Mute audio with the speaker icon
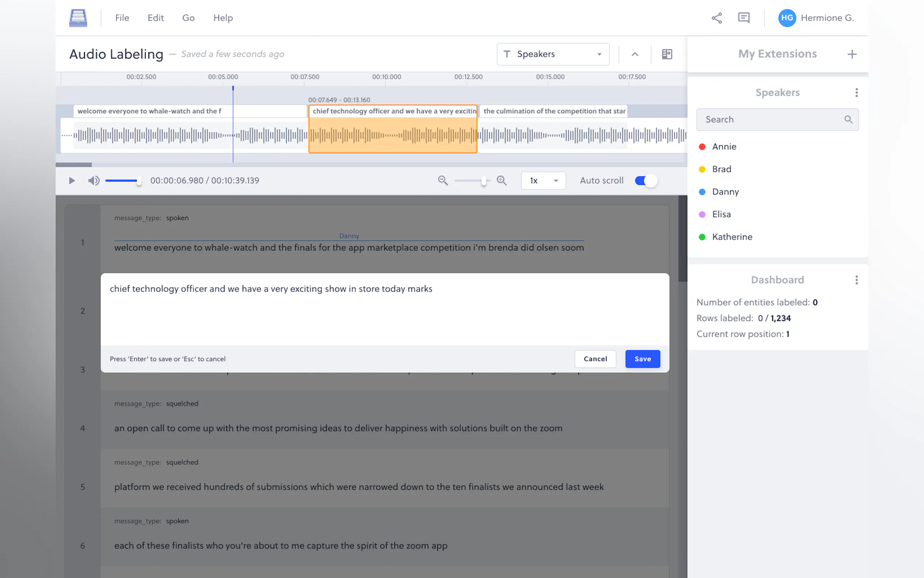Screen dimensions: 924x578 tap(93, 181)
